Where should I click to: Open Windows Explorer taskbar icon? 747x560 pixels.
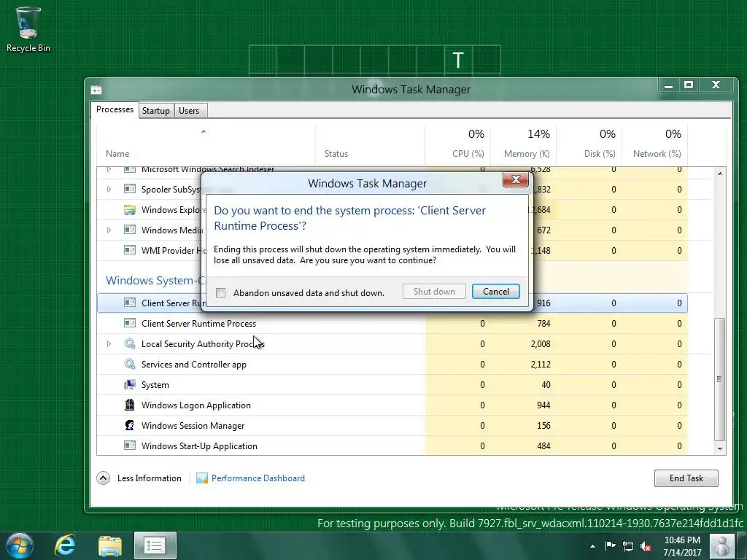click(110, 545)
